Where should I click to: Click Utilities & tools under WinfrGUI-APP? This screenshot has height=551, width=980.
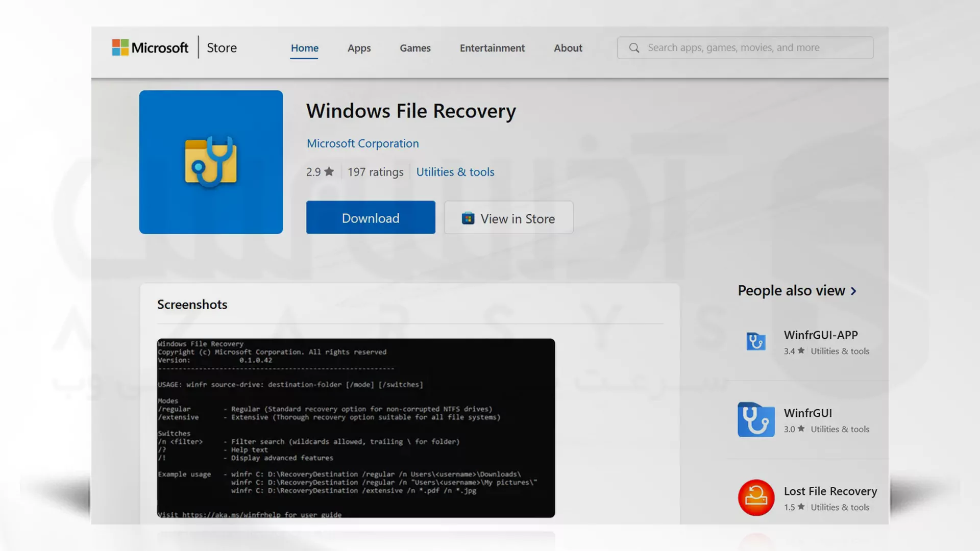pyautogui.click(x=840, y=351)
